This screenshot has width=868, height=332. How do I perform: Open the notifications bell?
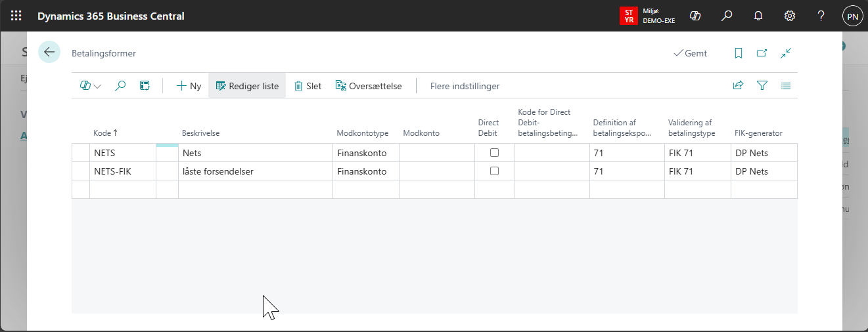(758, 16)
